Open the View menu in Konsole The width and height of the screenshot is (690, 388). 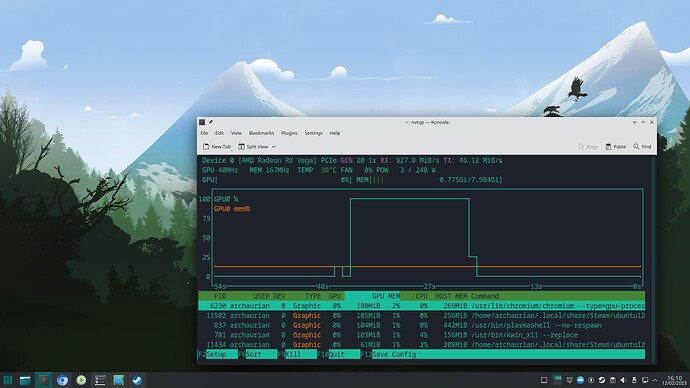(x=236, y=133)
